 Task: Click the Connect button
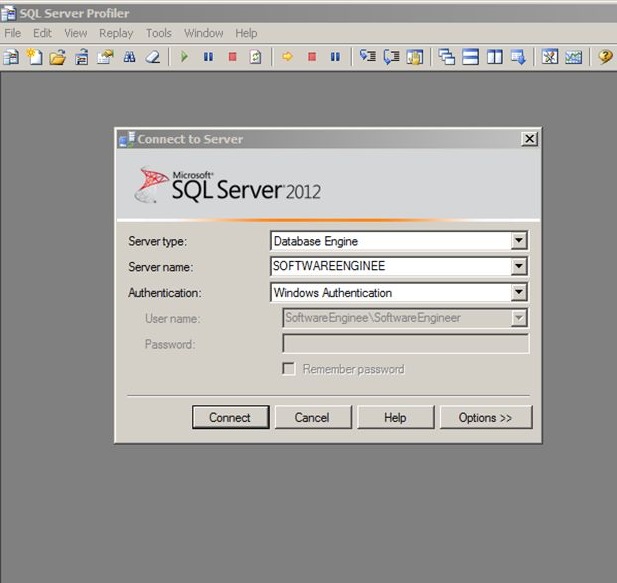[231, 417]
